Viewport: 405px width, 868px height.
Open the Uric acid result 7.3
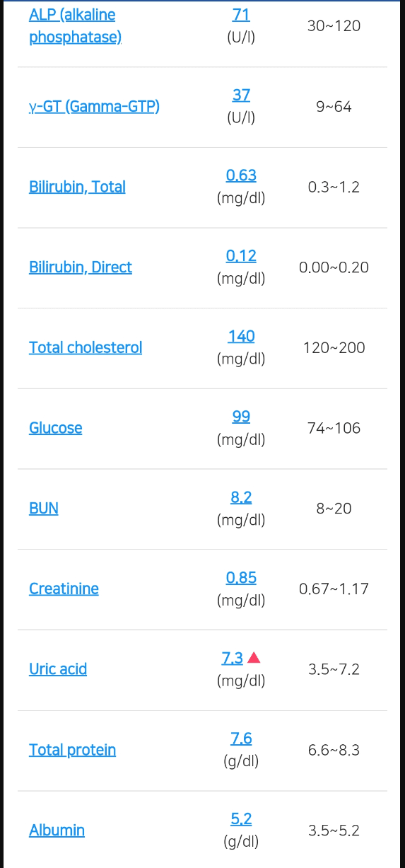coord(233,659)
